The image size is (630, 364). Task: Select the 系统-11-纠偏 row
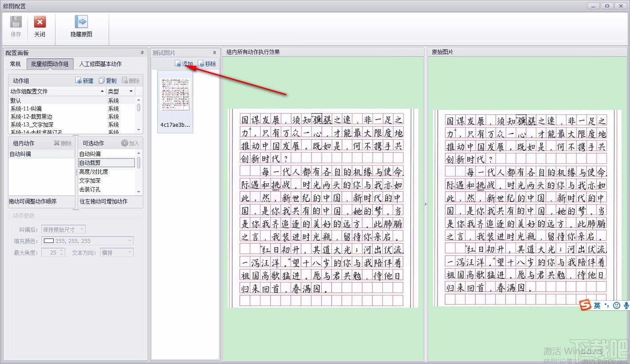[72, 109]
